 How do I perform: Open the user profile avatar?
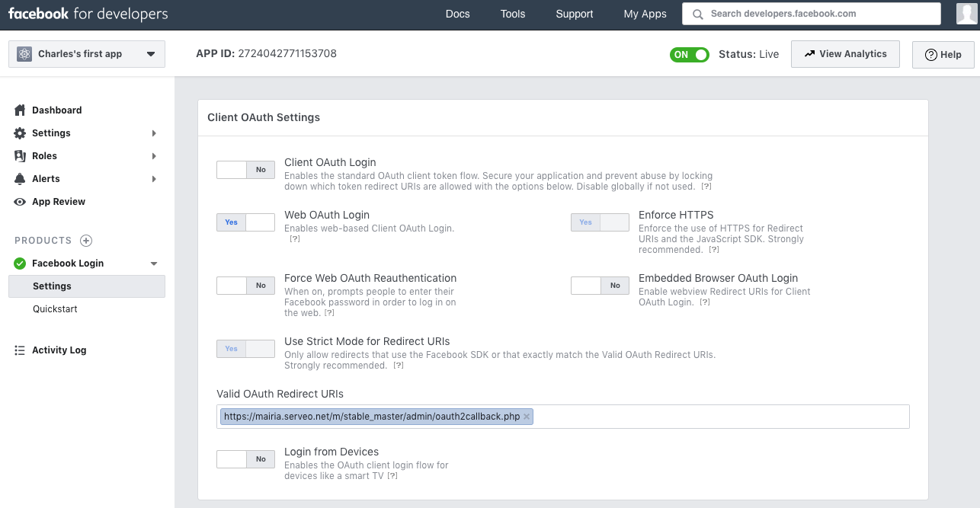coord(966,14)
